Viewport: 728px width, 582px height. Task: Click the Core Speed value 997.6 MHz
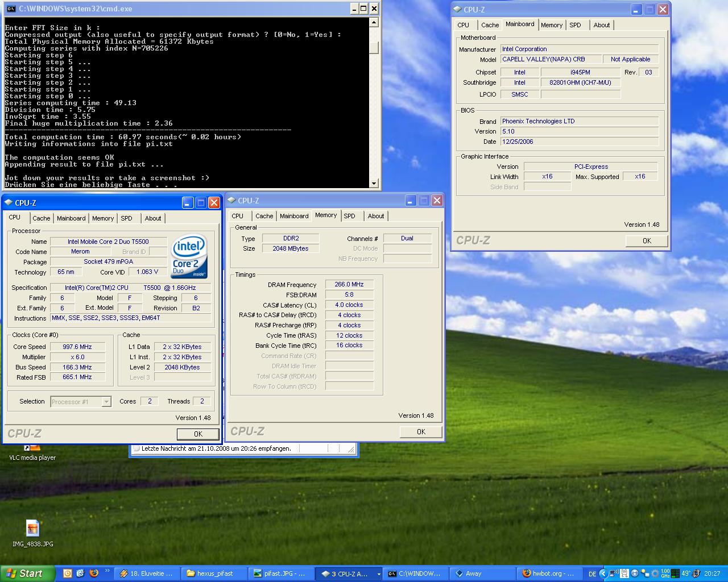click(77, 347)
